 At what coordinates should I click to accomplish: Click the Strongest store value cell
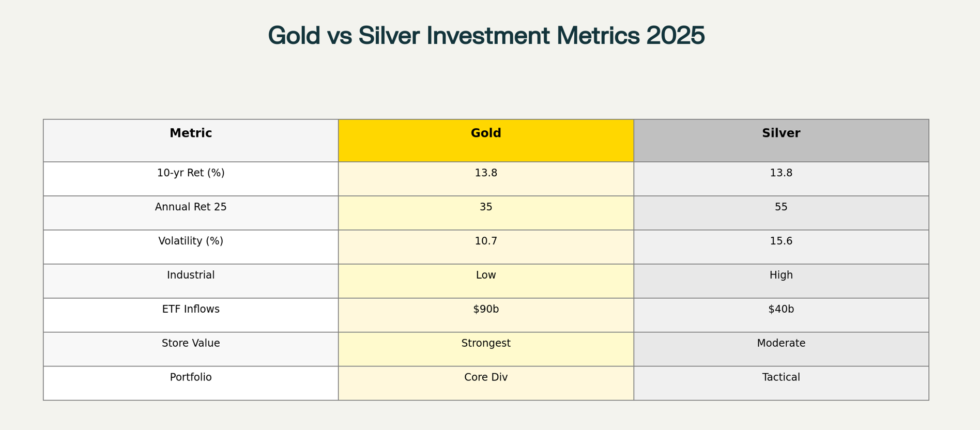[486, 344]
